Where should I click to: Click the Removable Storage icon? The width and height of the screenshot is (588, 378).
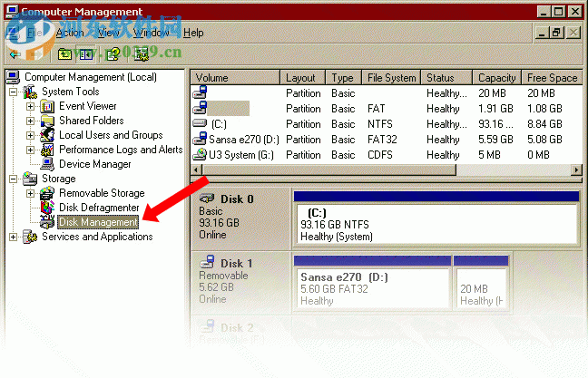47,193
